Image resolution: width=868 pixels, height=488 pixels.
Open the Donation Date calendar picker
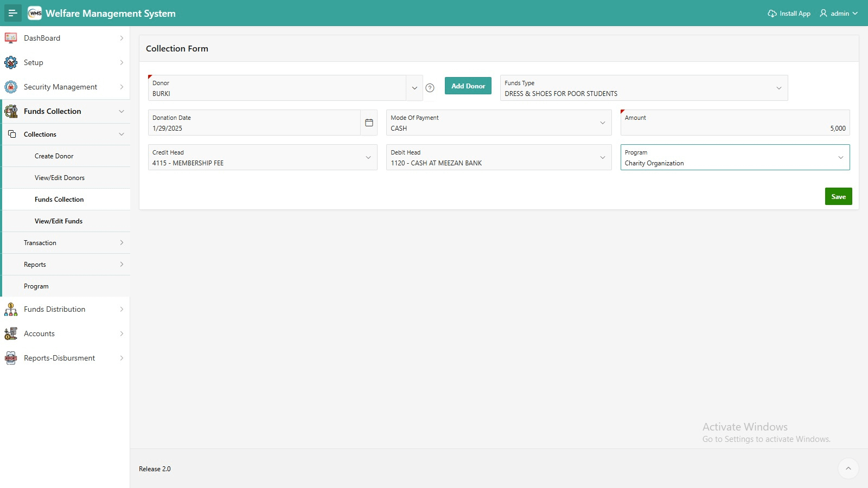(x=369, y=123)
